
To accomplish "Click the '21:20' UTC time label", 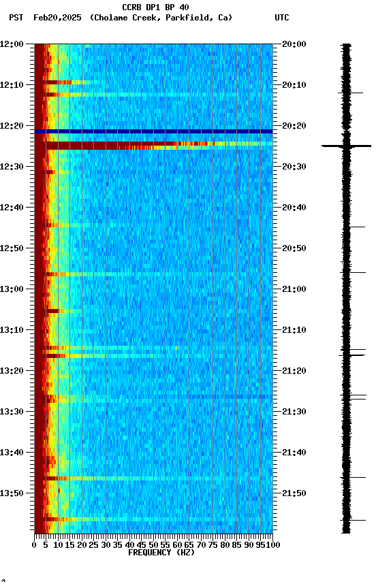I will pyautogui.click(x=294, y=372).
